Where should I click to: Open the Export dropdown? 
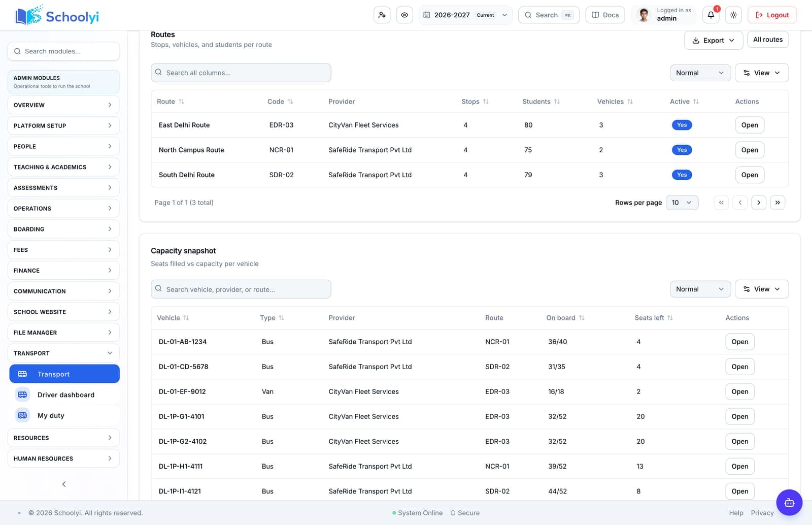(714, 40)
